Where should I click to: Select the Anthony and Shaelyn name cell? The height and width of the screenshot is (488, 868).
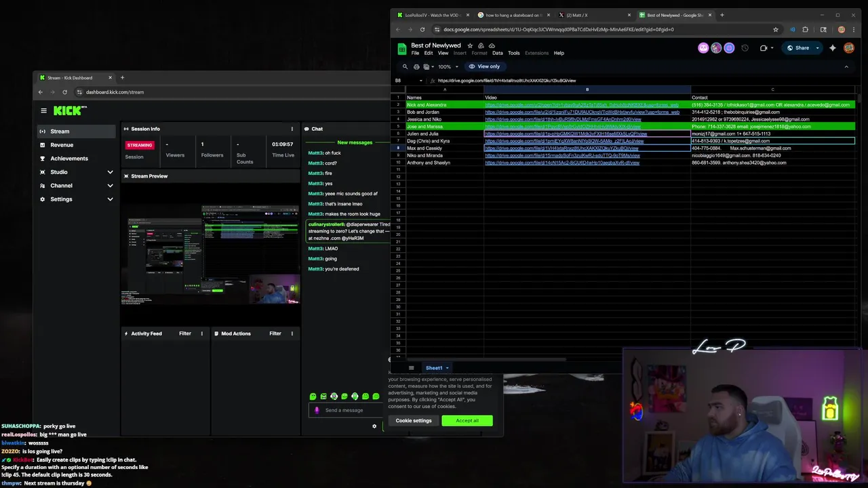(x=445, y=163)
